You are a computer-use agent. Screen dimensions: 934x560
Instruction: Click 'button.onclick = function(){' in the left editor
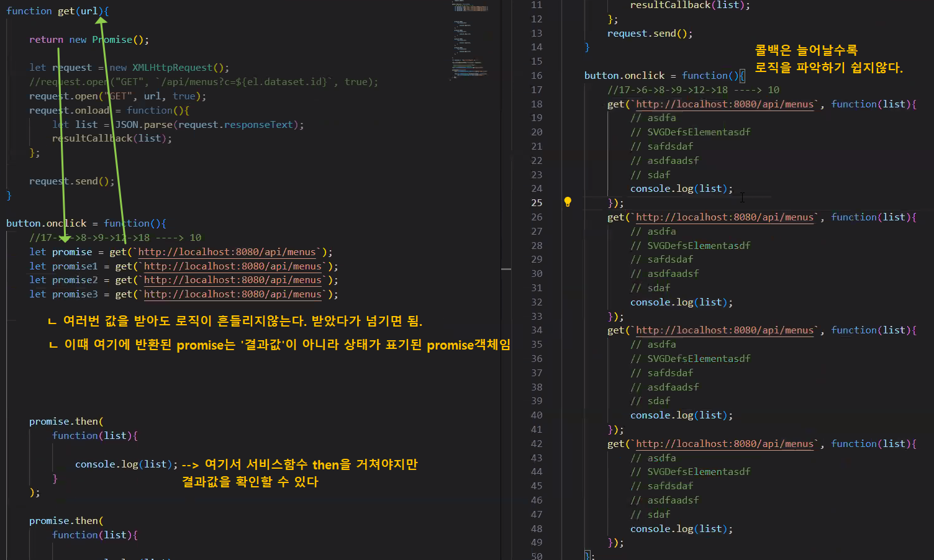(x=86, y=224)
